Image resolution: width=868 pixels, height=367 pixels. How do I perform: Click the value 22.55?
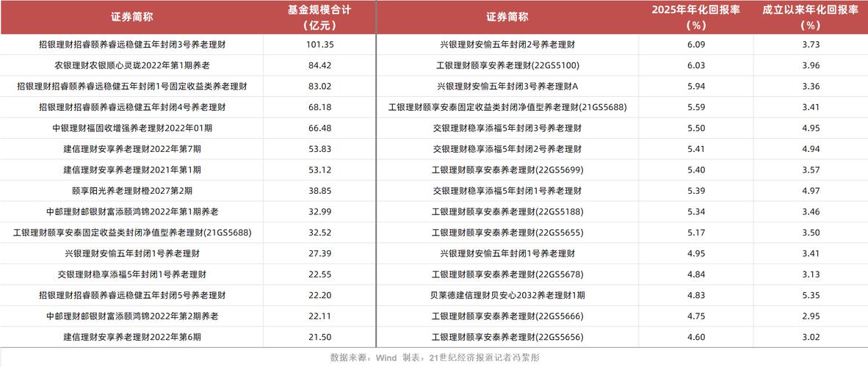point(319,275)
